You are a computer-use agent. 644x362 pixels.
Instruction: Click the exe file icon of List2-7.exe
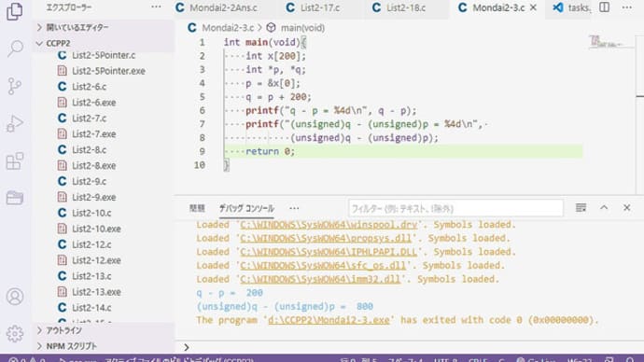[x=62, y=133]
